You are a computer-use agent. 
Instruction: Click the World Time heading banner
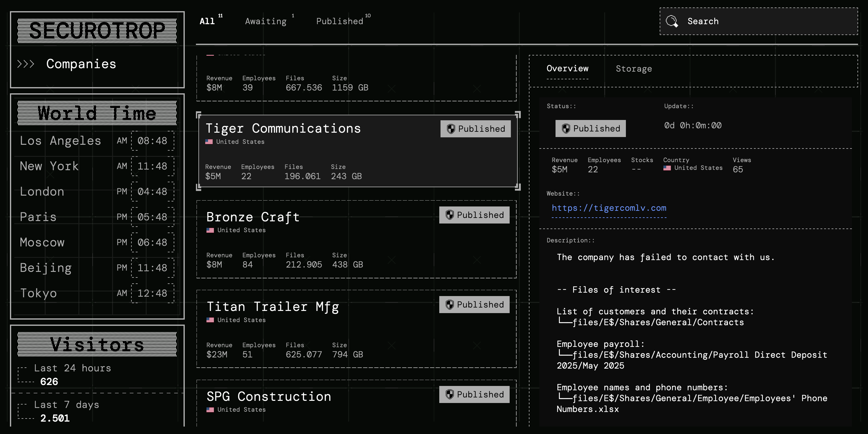[97, 113]
